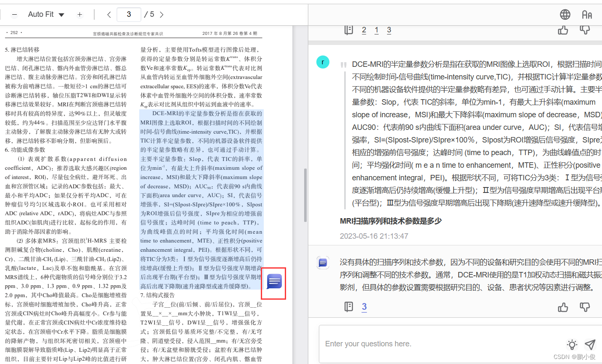Click the PDF viewer vertical scrollbar
Image resolution: width=602 pixels, height=364 pixels.
click(x=305, y=195)
